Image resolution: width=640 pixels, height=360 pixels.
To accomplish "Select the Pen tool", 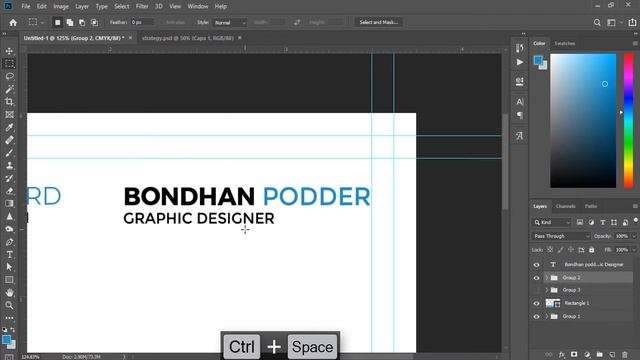I will coord(9,242).
